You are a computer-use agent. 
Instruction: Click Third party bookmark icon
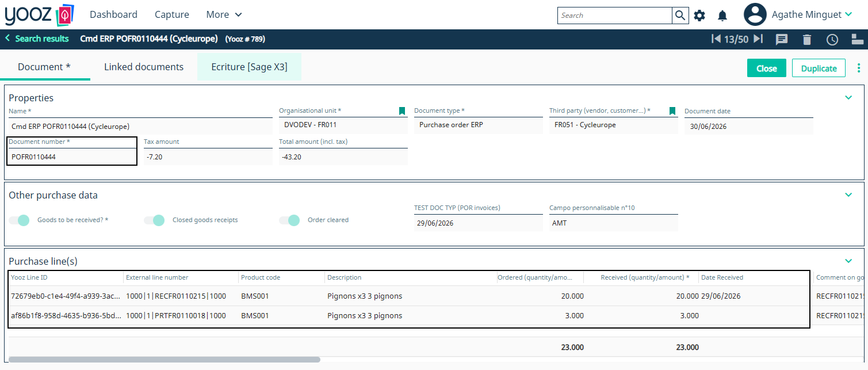[672, 110]
